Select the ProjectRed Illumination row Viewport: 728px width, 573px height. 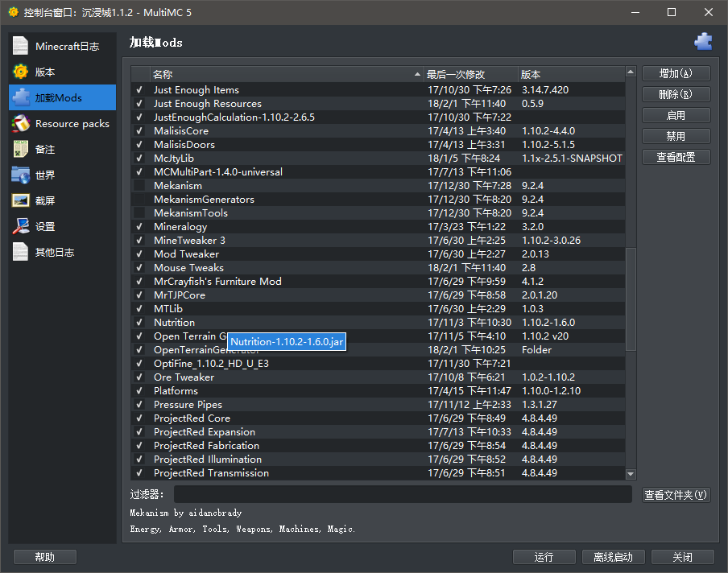(378, 460)
